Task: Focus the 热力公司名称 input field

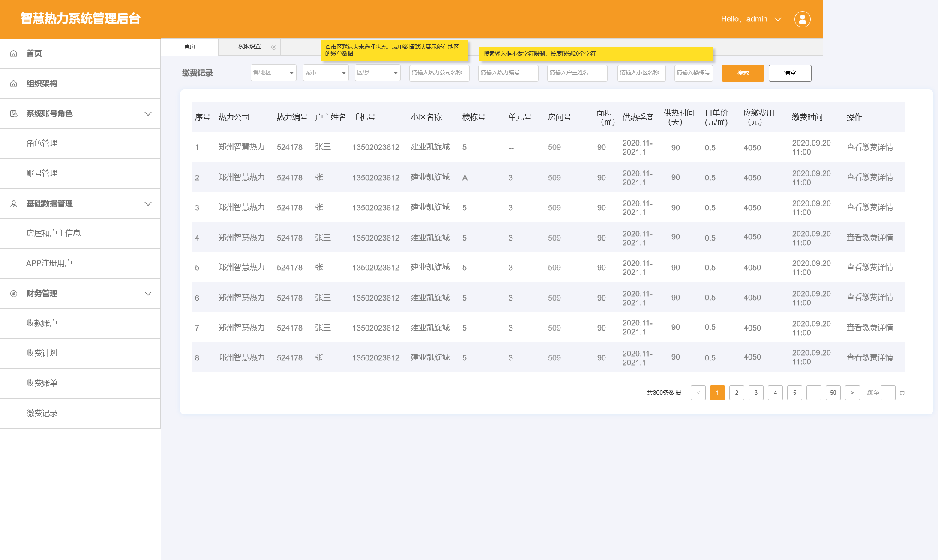Action: click(x=439, y=73)
